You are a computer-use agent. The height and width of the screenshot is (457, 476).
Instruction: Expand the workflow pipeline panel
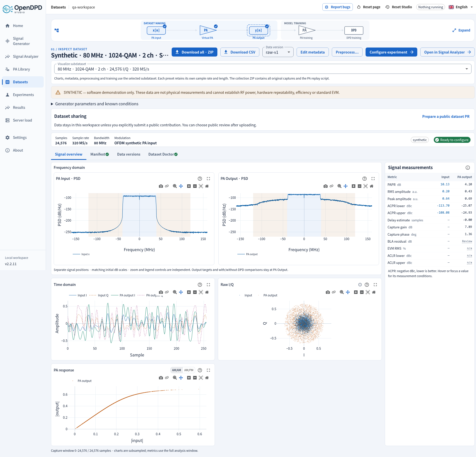tap(461, 30)
